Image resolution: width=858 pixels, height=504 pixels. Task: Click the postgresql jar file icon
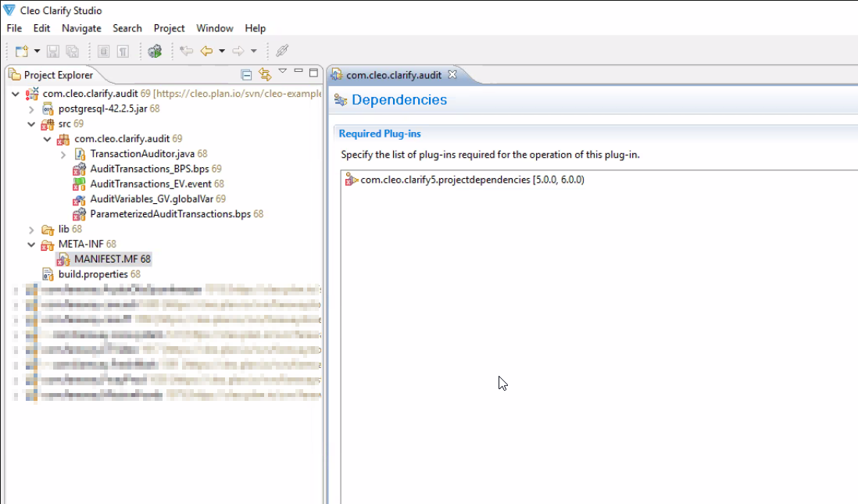(x=48, y=109)
